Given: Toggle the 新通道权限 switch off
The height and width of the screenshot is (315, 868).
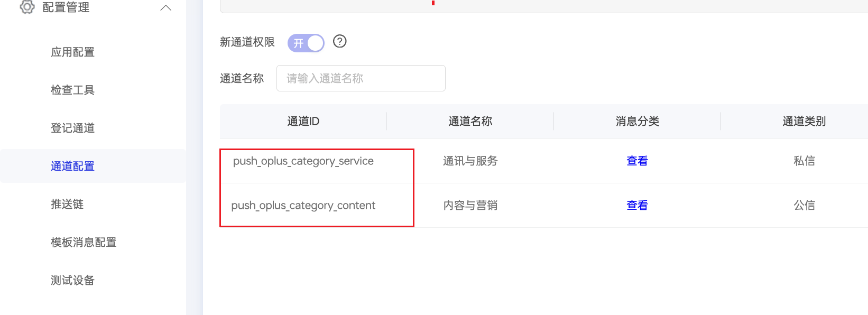Looking at the screenshot, I should tap(306, 43).
